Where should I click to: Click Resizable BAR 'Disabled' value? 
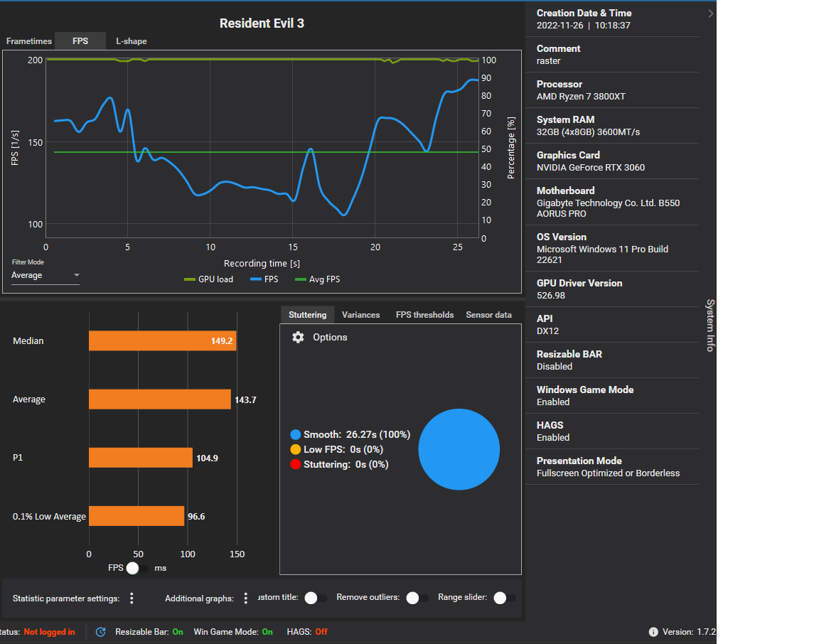click(x=554, y=366)
